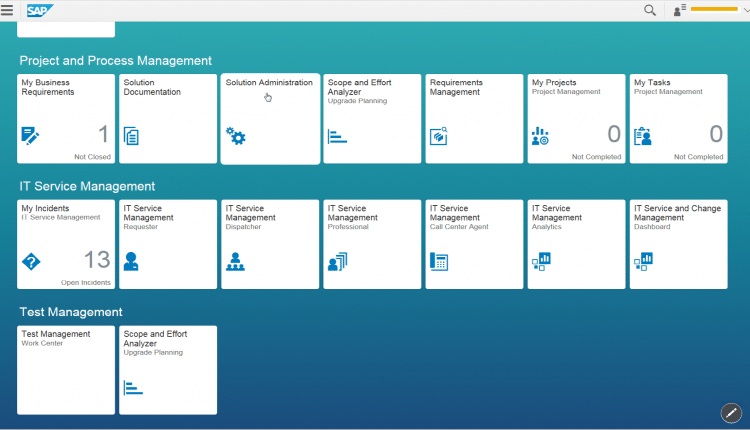Click the 13 open incidents count
The image size is (750, 430).
[97, 260]
